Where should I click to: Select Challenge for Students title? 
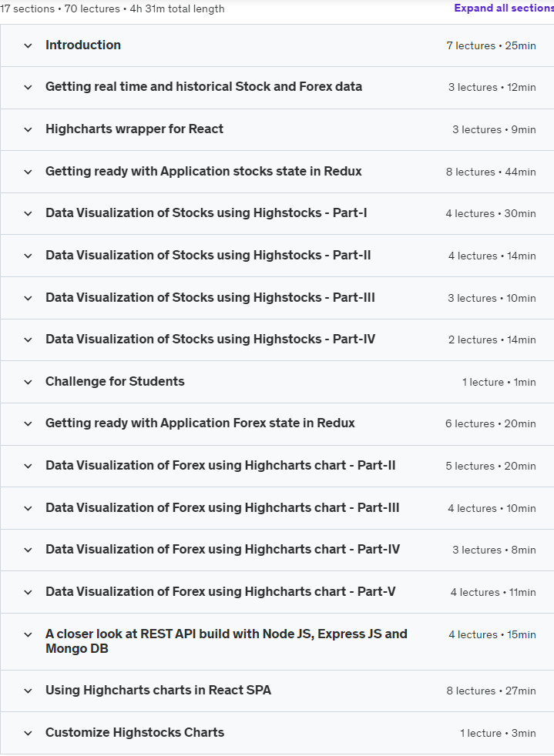[115, 381]
